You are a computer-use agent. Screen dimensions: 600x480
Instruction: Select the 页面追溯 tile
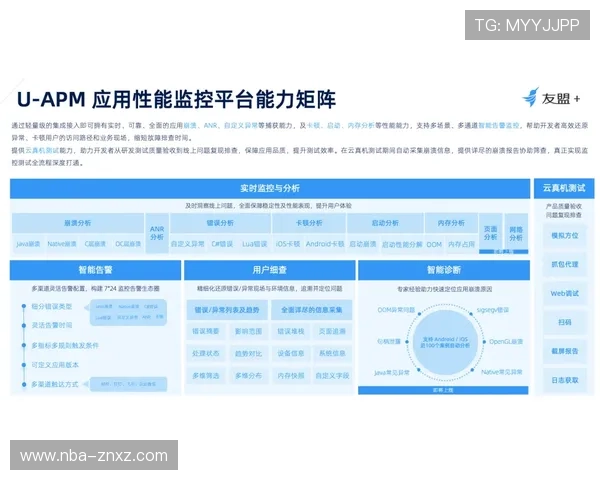(x=332, y=331)
